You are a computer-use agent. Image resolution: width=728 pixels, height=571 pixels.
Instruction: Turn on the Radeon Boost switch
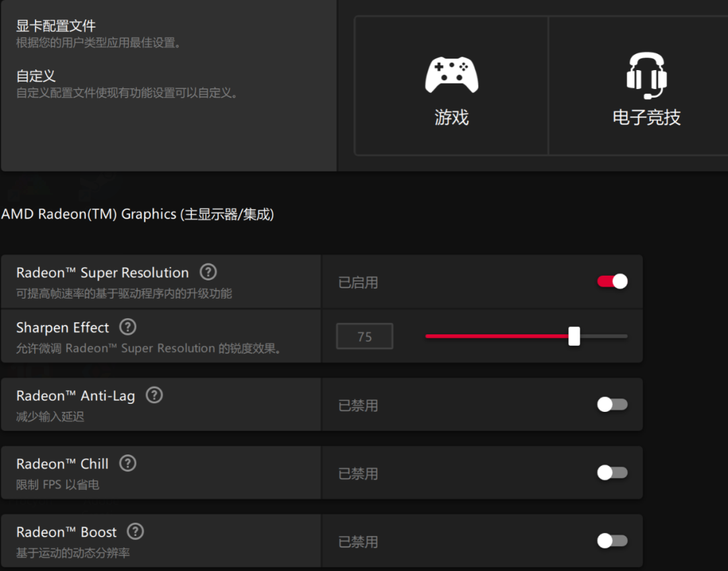point(612,541)
